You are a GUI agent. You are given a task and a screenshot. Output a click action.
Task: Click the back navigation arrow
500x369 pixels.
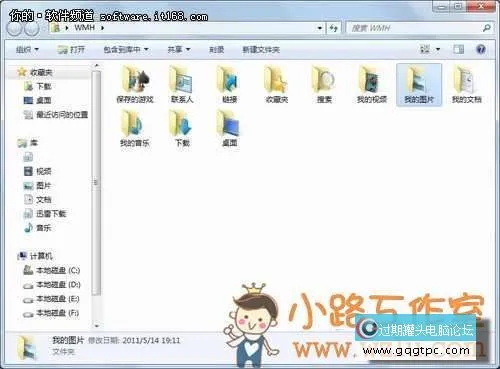[14, 29]
